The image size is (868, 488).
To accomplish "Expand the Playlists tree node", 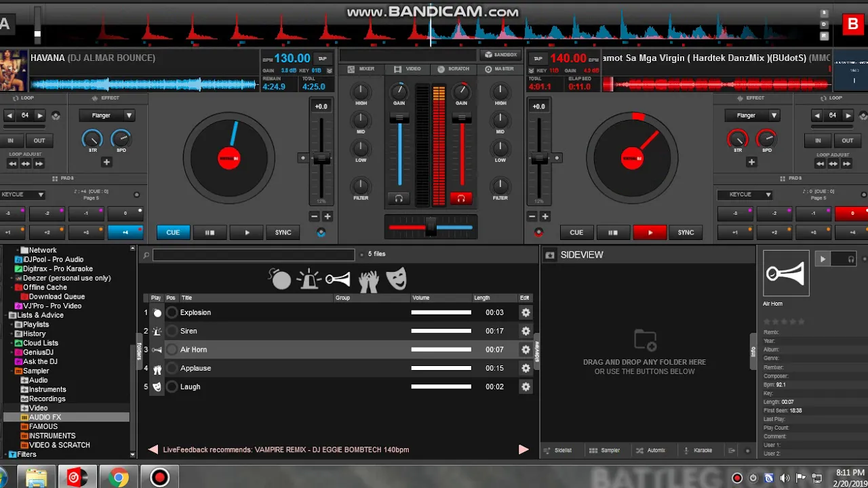I will click(x=13, y=325).
